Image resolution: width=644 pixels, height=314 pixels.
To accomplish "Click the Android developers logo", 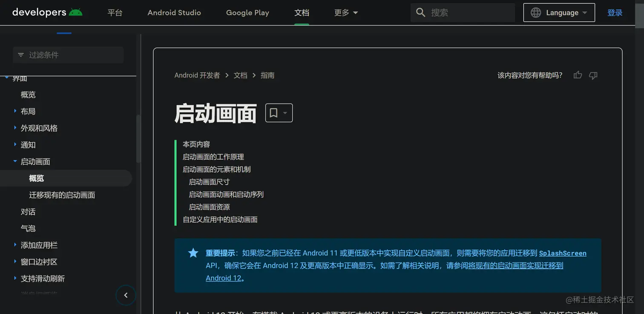I will coord(47,12).
